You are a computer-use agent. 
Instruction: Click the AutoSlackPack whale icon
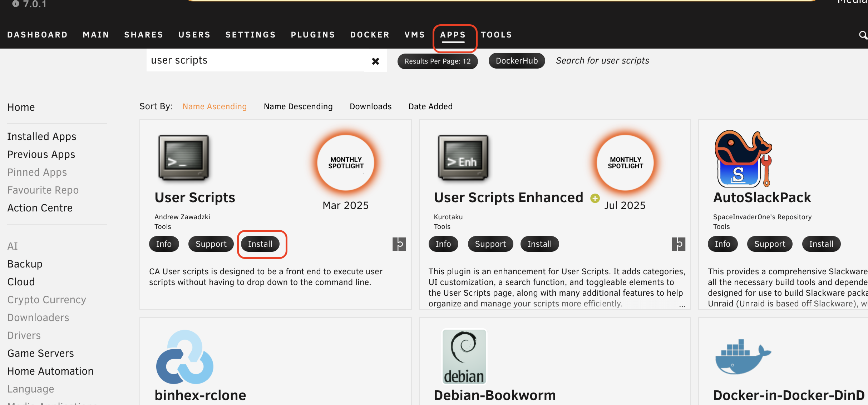[744, 159]
